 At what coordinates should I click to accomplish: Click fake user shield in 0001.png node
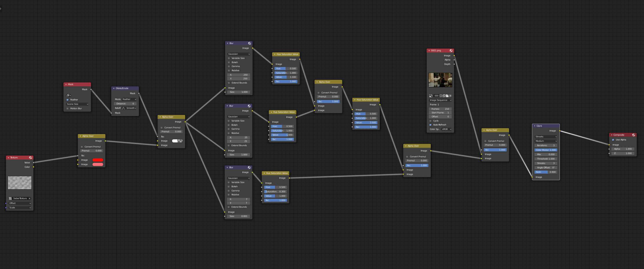pos(441,96)
